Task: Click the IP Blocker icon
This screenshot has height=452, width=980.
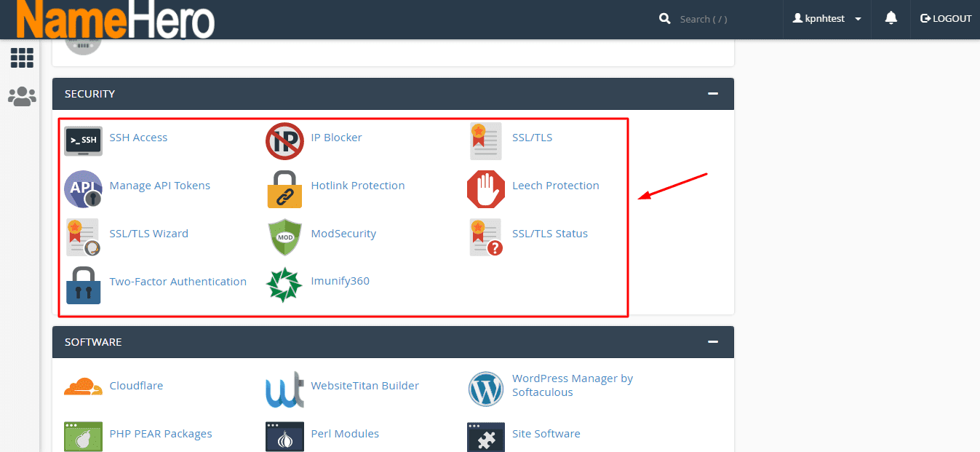Action: pos(284,140)
